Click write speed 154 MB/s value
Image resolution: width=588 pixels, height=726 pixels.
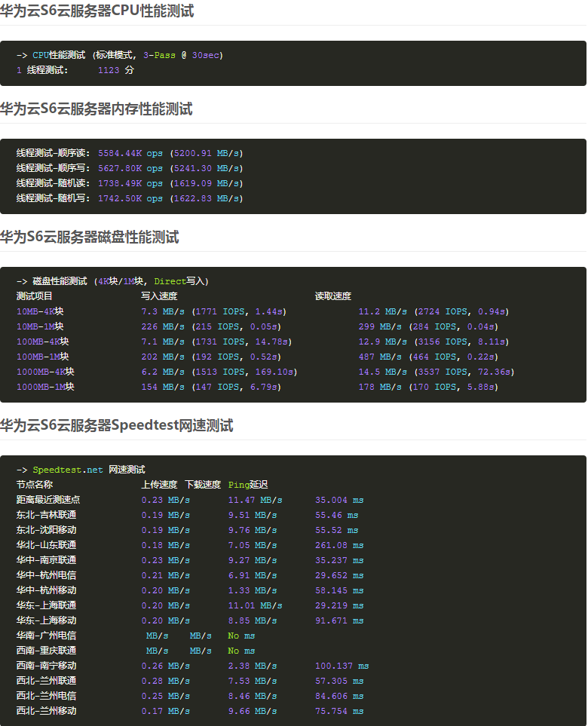coord(163,387)
